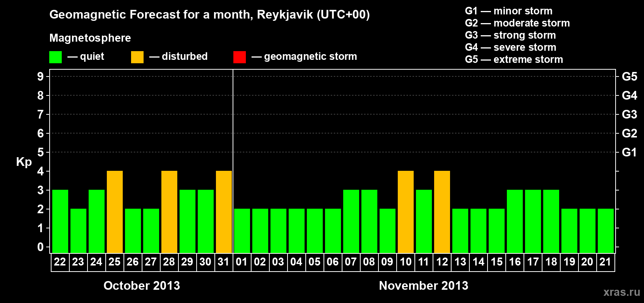Screen dimensions: 644x303
Task: Click the date label 28
Action: [169, 262]
